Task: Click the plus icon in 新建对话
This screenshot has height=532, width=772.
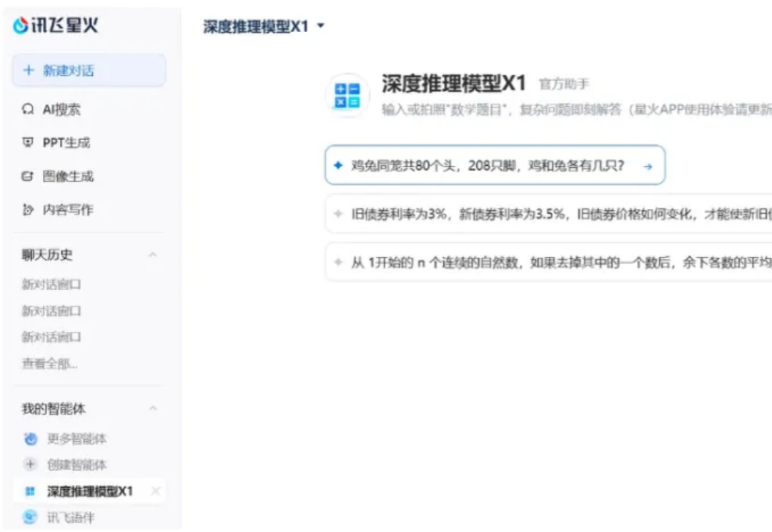Action: [29, 71]
